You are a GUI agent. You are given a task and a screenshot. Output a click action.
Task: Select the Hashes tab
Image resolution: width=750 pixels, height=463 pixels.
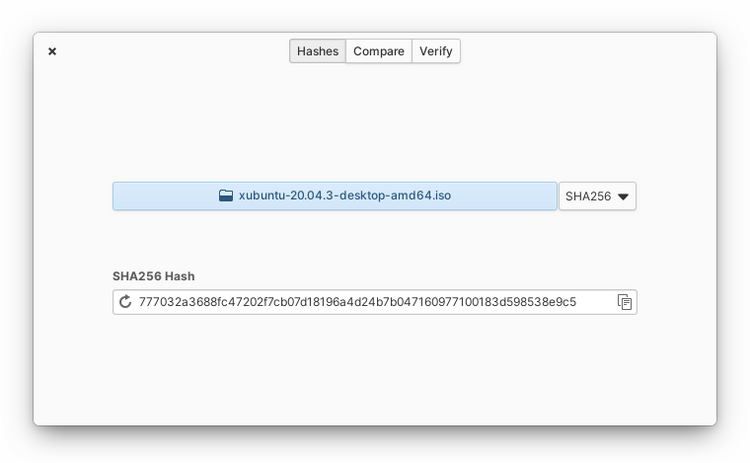click(x=318, y=51)
